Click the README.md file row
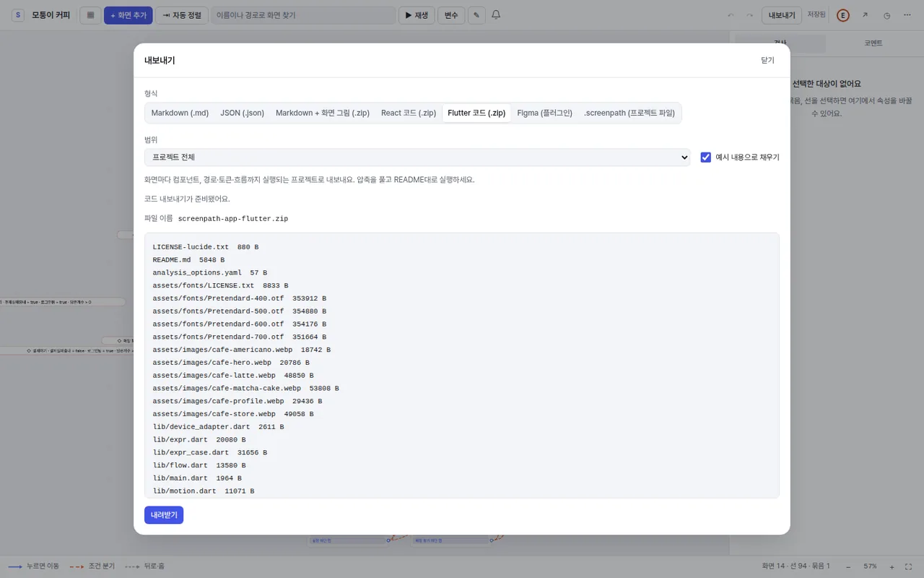 pyautogui.click(x=188, y=259)
